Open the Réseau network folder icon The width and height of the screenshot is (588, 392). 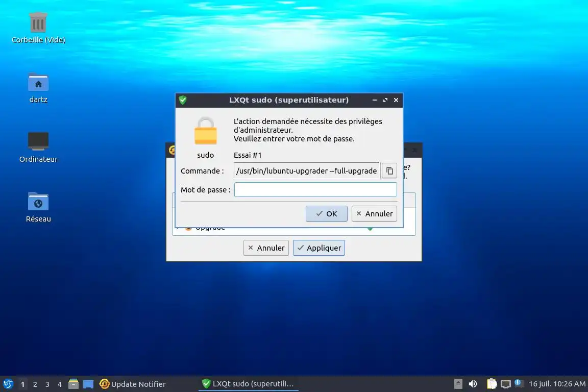pos(38,207)
